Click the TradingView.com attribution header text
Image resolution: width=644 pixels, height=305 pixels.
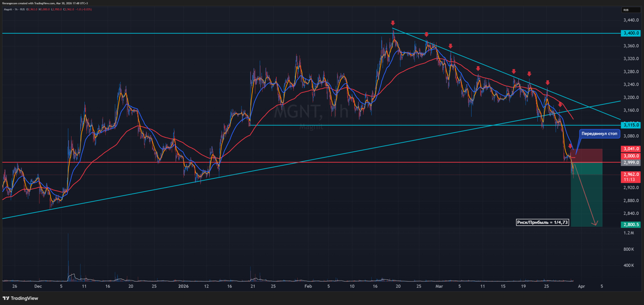coord(45,3)
